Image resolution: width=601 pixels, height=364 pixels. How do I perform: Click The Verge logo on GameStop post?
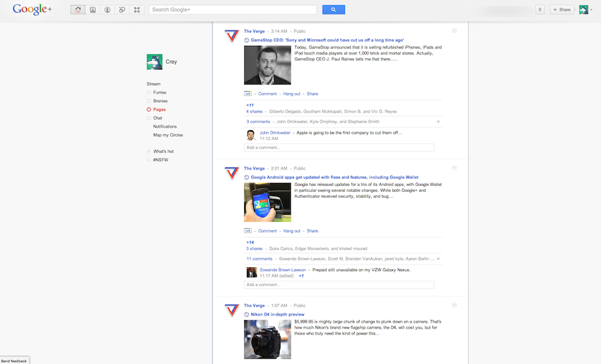[232, 35]
